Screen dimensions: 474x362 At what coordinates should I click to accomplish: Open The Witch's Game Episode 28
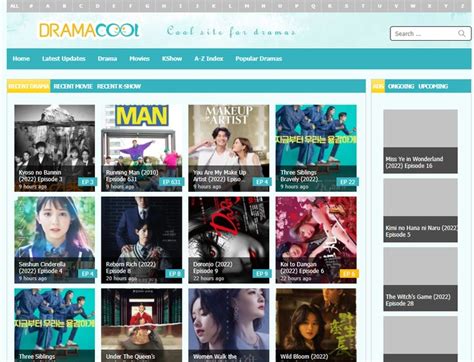point(420,279)
